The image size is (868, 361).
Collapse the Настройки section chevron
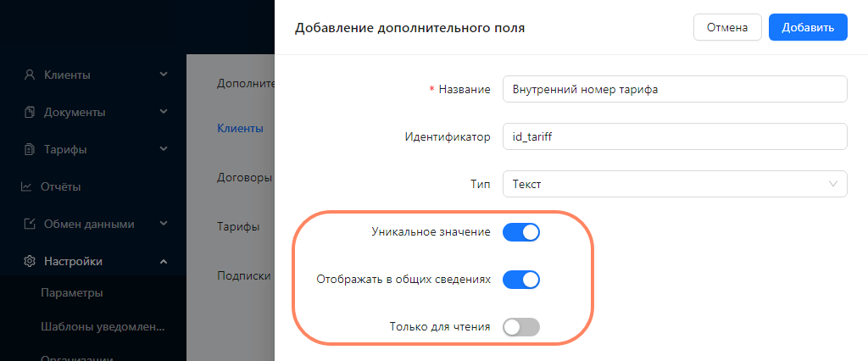click(164, 261)
